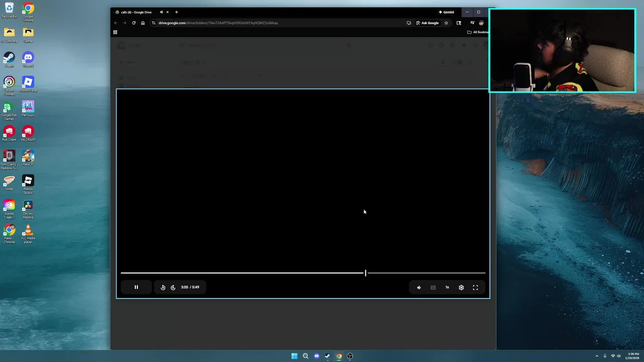Open media controls icon in Chrome toolbar

click(472, 23)
